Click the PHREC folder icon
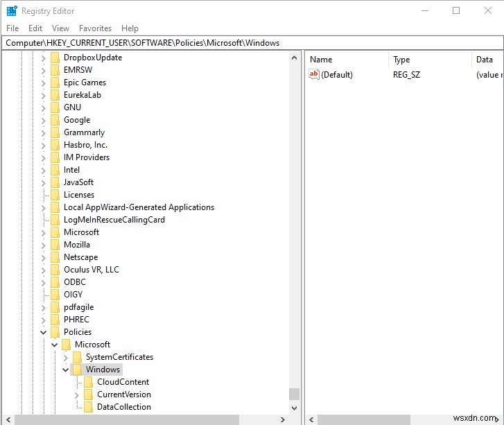 tap(55, 320)
